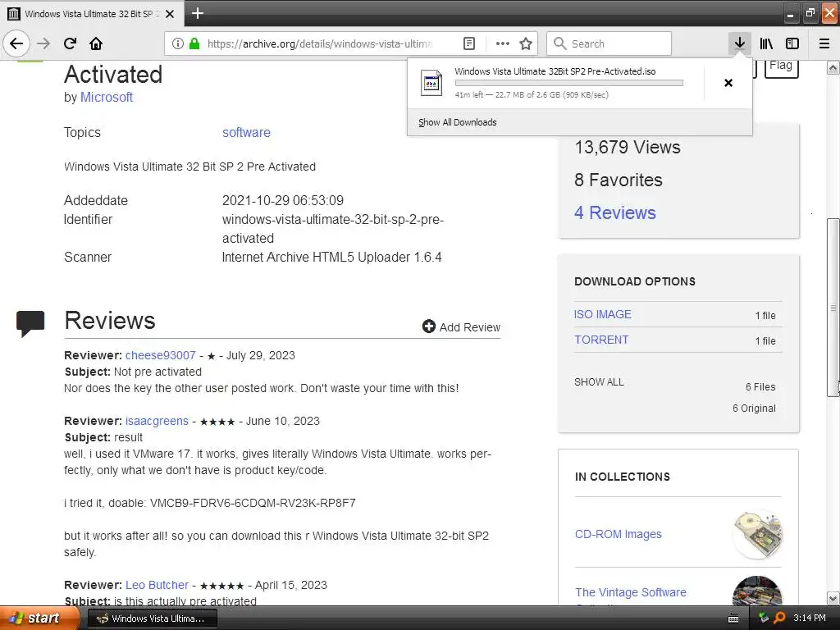Click Add Review
The height and width of the screenshot is (630, 840).
click(x=461, y=326)
